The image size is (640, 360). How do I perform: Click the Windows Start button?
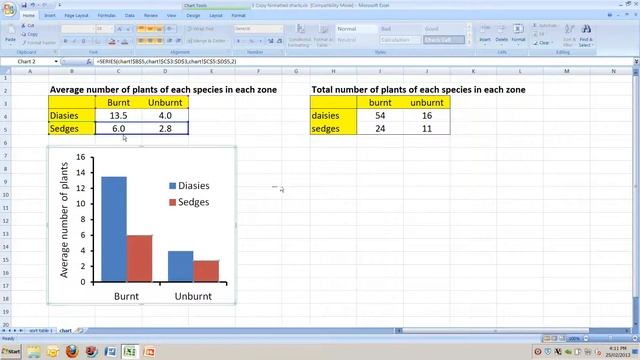(x=11, y=351)
